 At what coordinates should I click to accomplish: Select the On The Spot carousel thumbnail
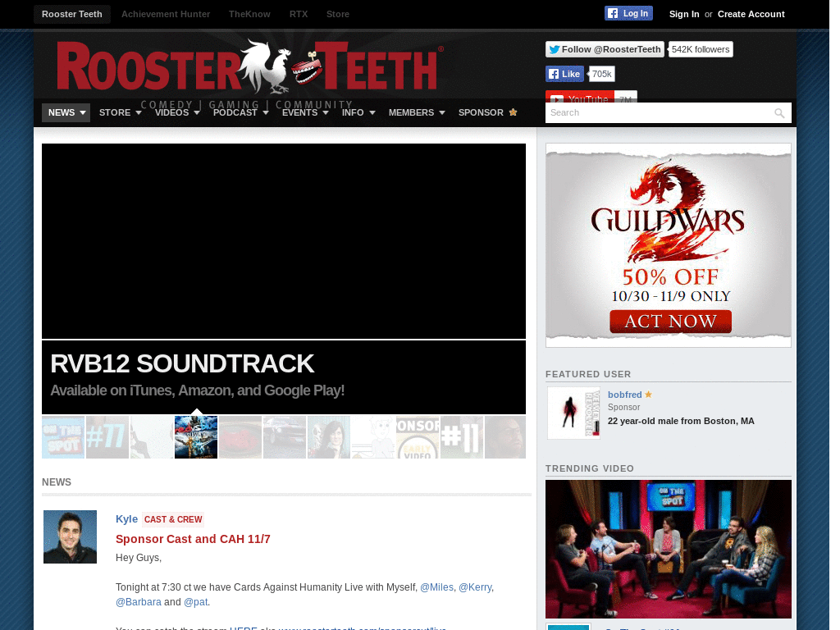[63, 437]
